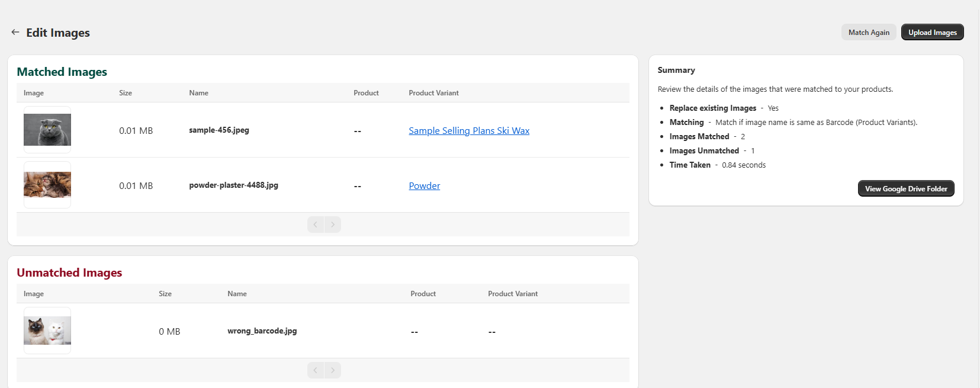Open View Google Drive Folder
This screenshot has height=388, width=980.
click(905, 189)
